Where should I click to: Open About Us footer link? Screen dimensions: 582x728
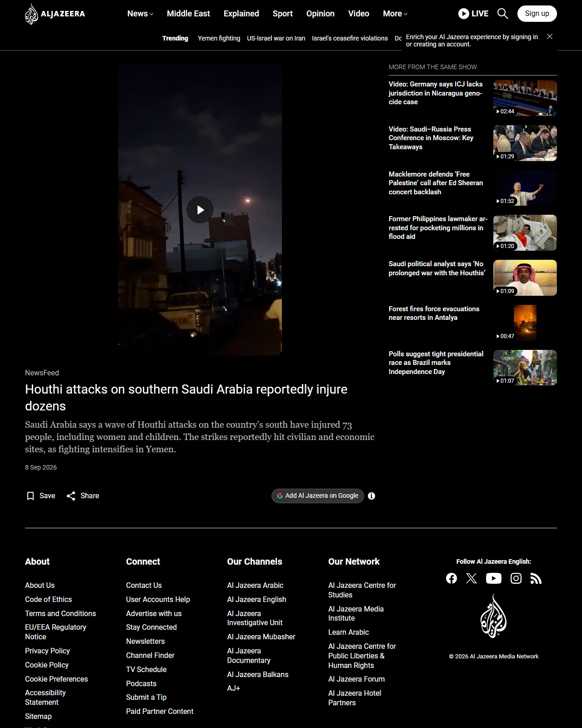point(40,585)
